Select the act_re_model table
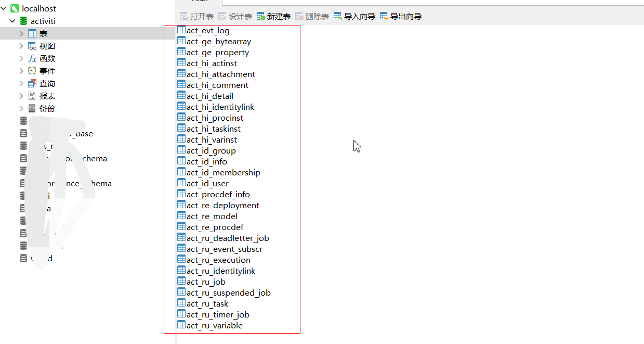The width and height of the screenshot is (644, 344). click(212, 216)
